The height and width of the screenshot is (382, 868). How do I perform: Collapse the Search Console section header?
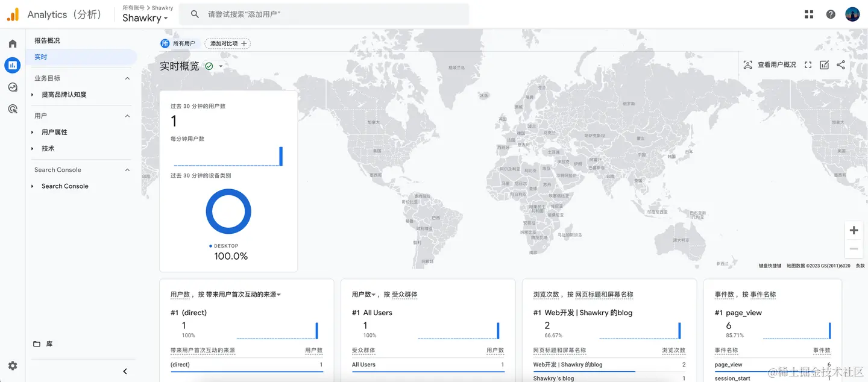[127, 170]
